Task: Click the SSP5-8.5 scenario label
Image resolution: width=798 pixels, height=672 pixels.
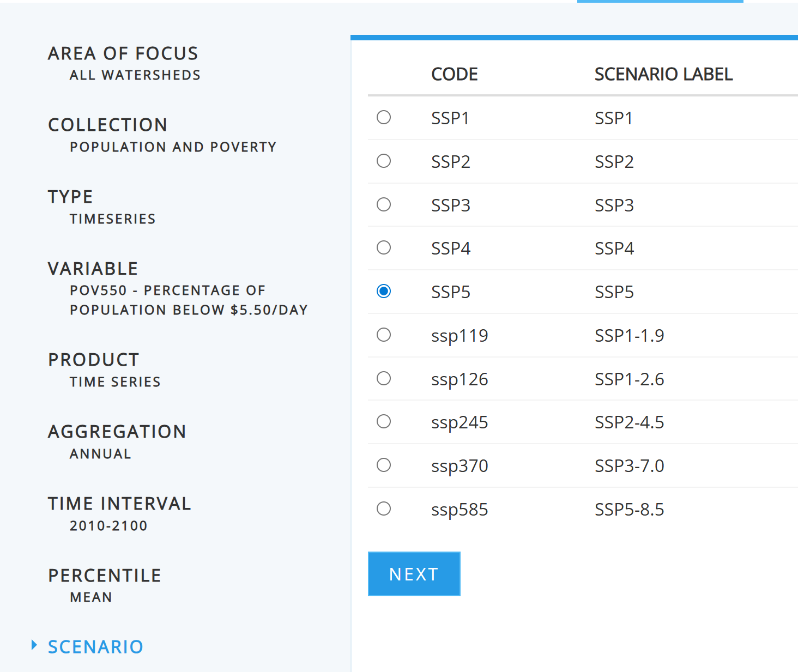Action: [629, 510]
